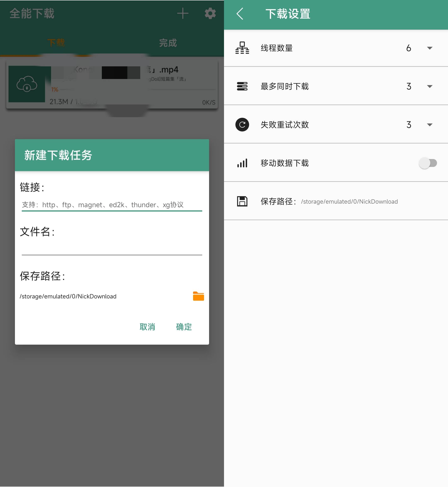This screenshot has height=487, width=448.
Task: Open the 最多同时下载 dropdown
Action: (x=429, y=86)
